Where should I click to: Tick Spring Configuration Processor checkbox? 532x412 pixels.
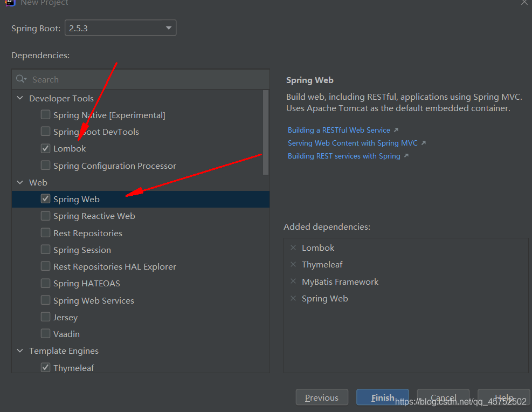pyautogui.click(x=45, y=165)
